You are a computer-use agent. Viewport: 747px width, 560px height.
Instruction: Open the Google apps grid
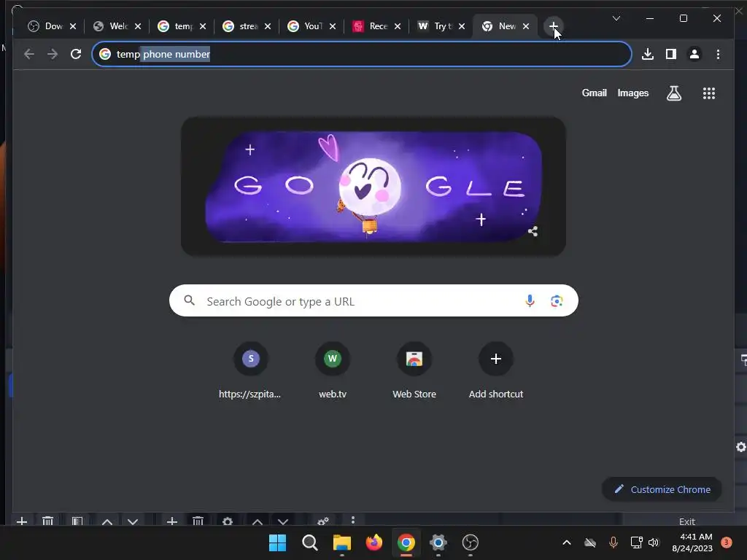[709, 93]
